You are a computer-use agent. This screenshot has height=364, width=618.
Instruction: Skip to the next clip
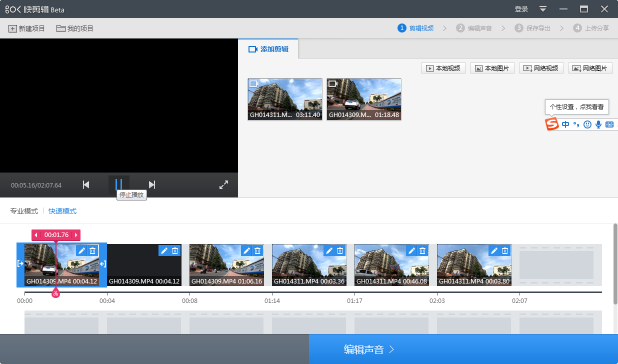tap(152, 185)
